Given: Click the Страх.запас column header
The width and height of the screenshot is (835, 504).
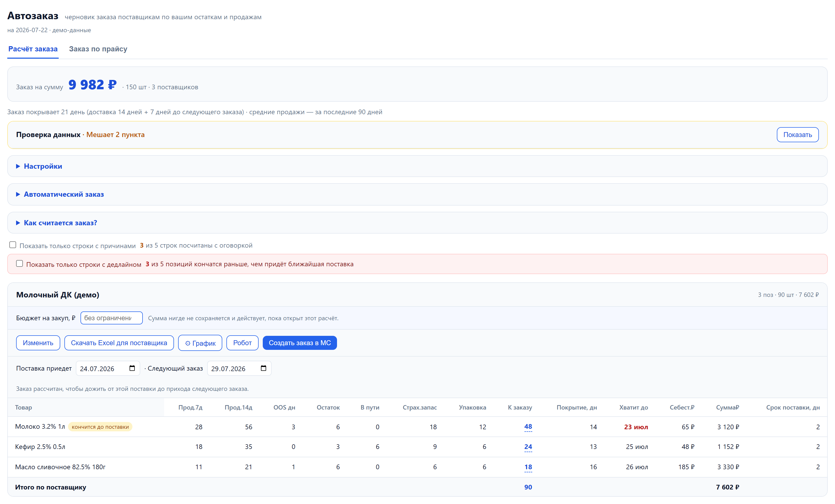Looking at the screenshot, I should click(420, 407).
